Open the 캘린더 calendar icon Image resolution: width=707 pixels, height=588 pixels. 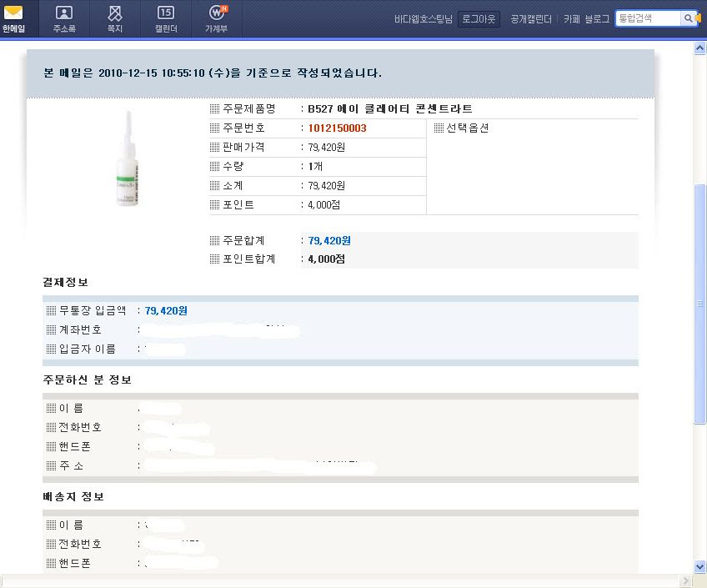[x=165, y=18]
